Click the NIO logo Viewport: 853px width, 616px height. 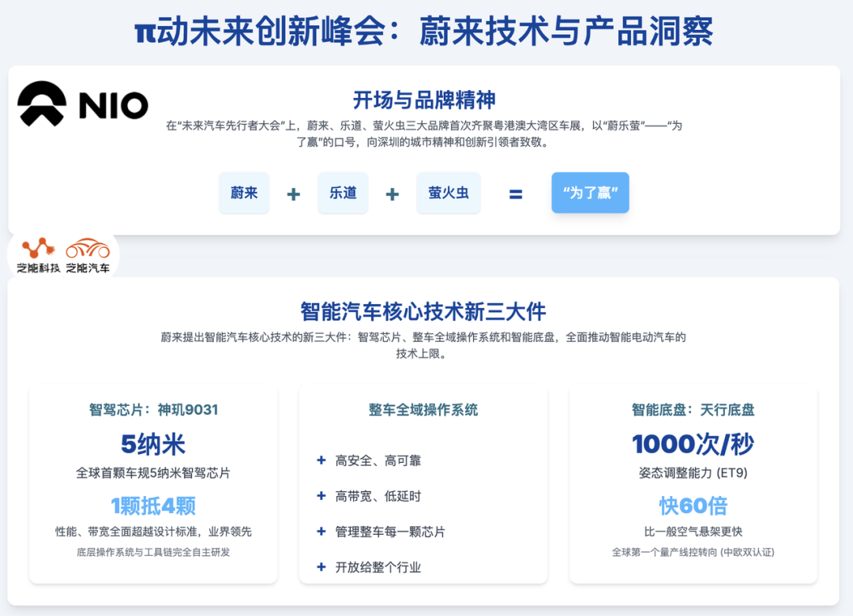point(83,103)
